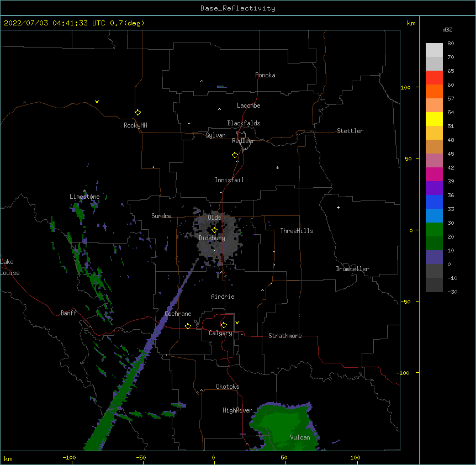476x465 pixels.
Task: Click the Calgary city label
Action: pyautogui.click(x=220, y=333)
